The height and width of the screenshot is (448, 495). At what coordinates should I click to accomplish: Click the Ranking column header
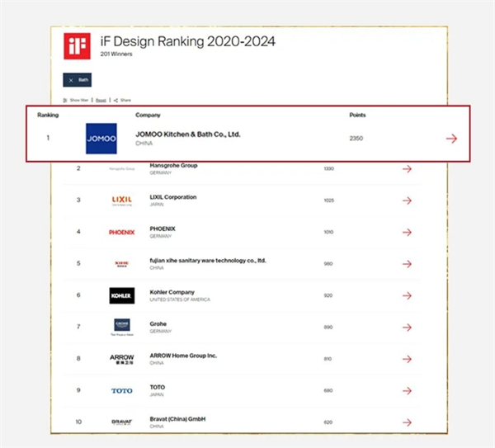(48, 115)
